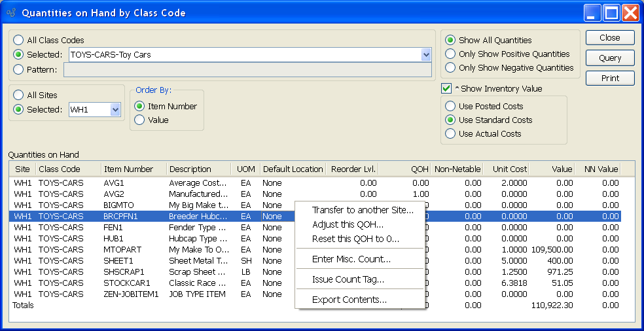Select the STOCKCAR1 row in the list

pos(126,283)
